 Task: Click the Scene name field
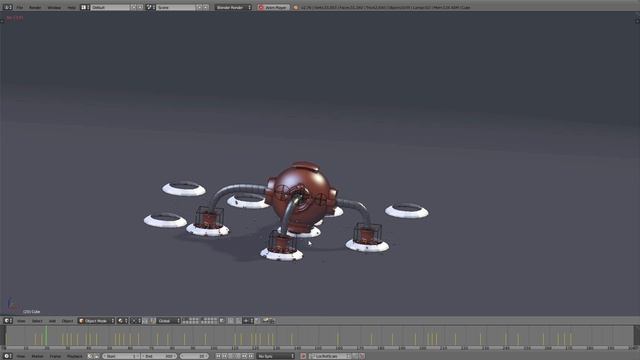(176, 7)
